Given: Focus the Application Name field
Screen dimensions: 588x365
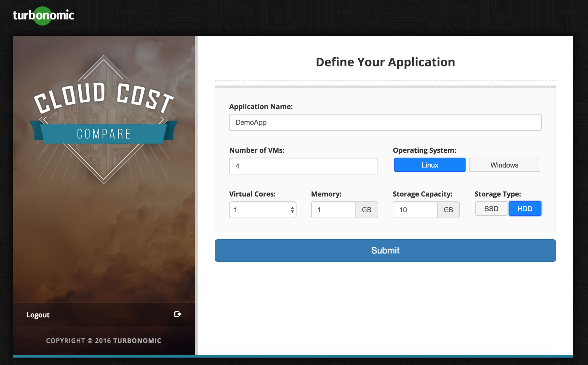Looking at the screenshot, I should pos(385,123).
